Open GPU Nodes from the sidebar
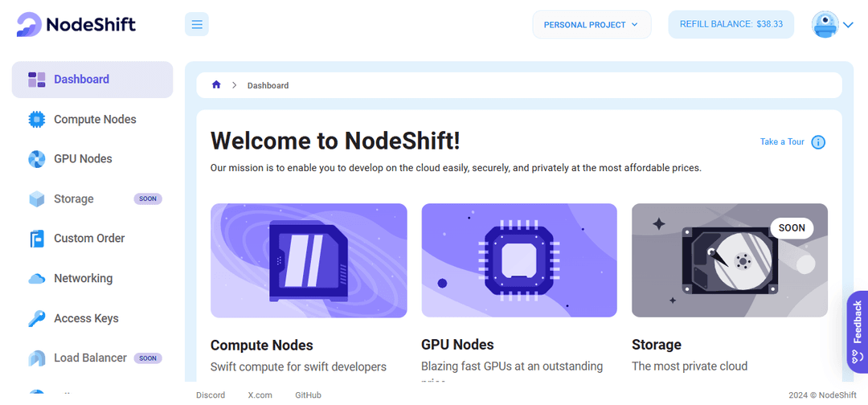This screenshot has height=405, width=868. 83,159
